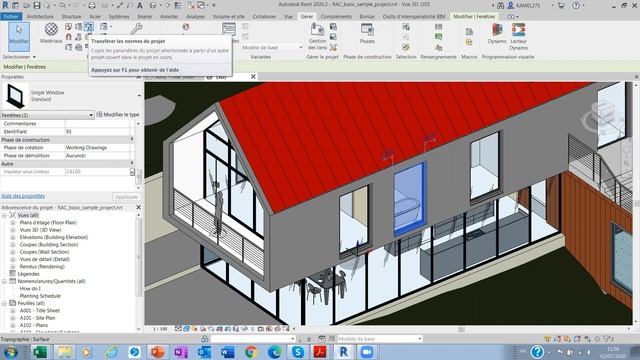The width and height of the screenshot is (640, 360).
Task: Open Excel from the taskbar
Action: [40, 352]
